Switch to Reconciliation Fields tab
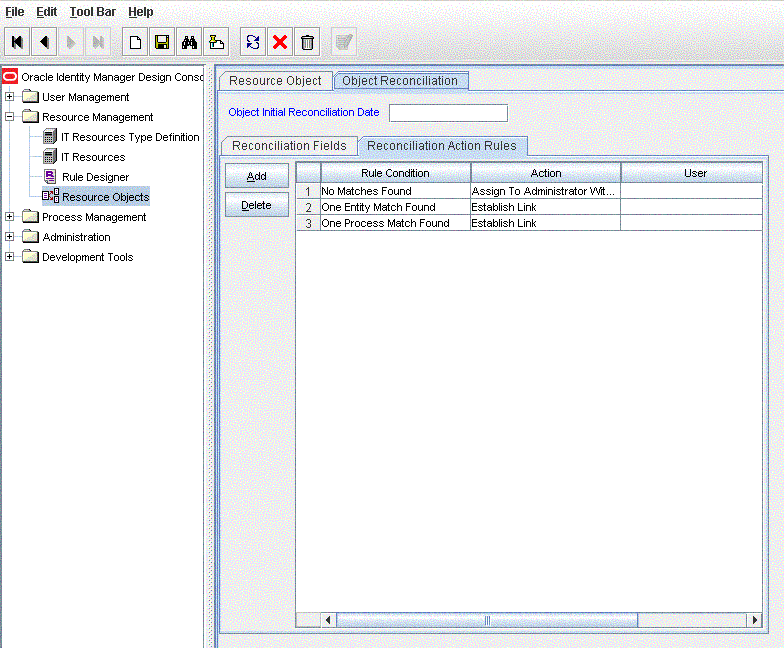This screenshot has height=648, width=784. click(x=290, y=146)
